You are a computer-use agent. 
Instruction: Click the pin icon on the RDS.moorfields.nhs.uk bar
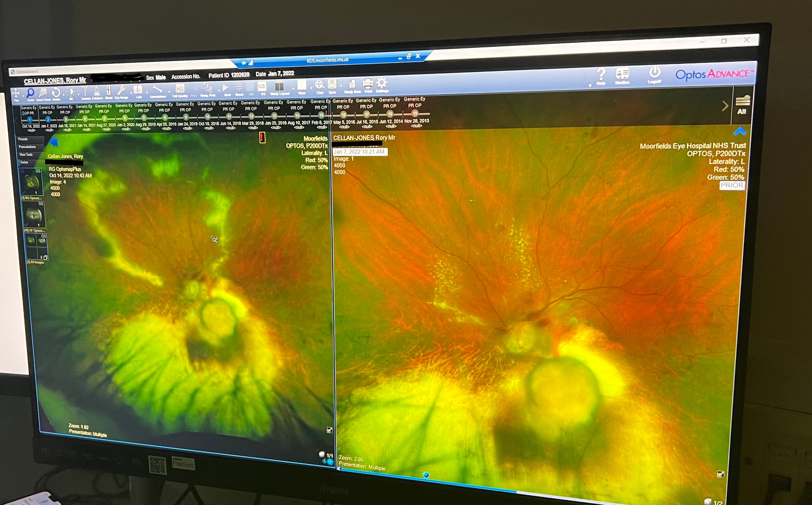pyautogui.click(x=243, y=63)
